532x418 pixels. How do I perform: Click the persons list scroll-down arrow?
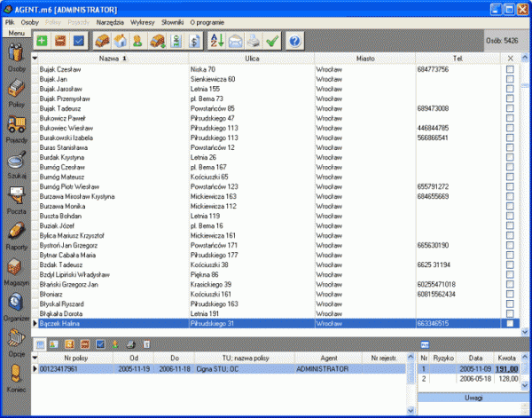click(525, 332)
